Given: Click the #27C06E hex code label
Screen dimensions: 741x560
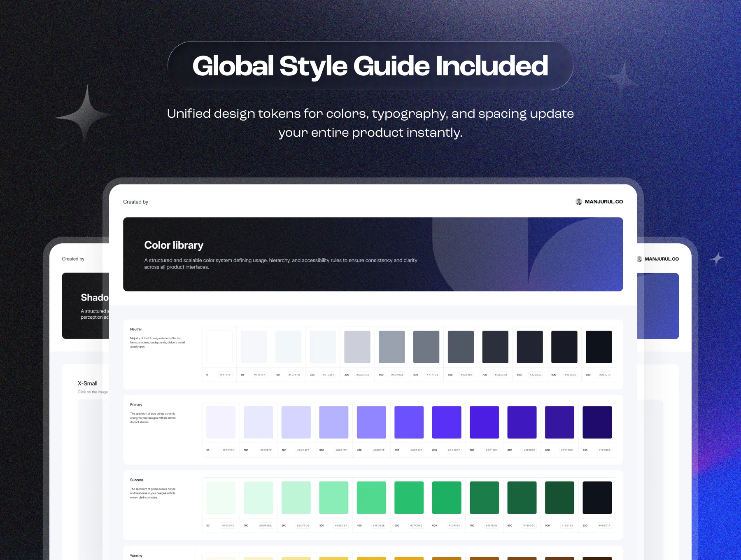Looking at the screenshot, I should tap(416, 525).
